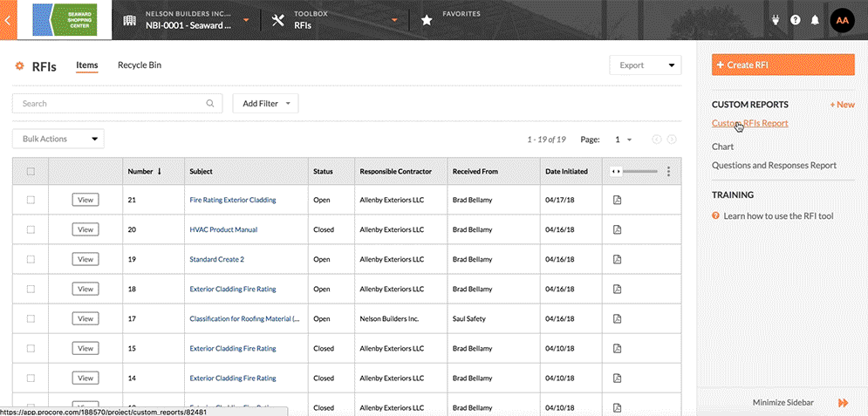Screen dimensions: 868x416
Task: Open the Custom RFIs Report link
Action: click(749, 124)
